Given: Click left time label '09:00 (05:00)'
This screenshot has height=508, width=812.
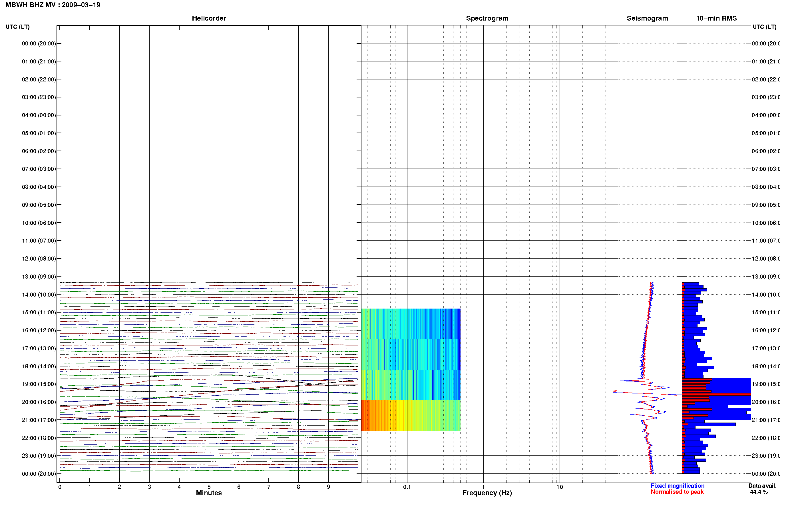Looking at the screenshot, I should pos(39,205).
